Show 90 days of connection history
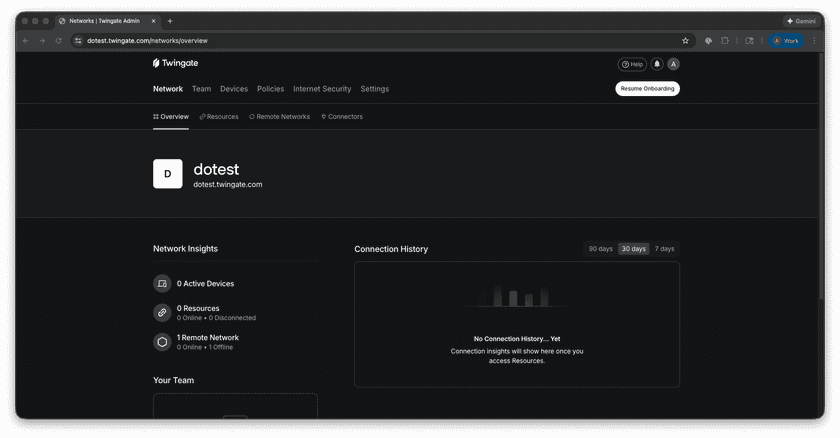The width and height of the screenshot is (840, 438). point(600,249)
